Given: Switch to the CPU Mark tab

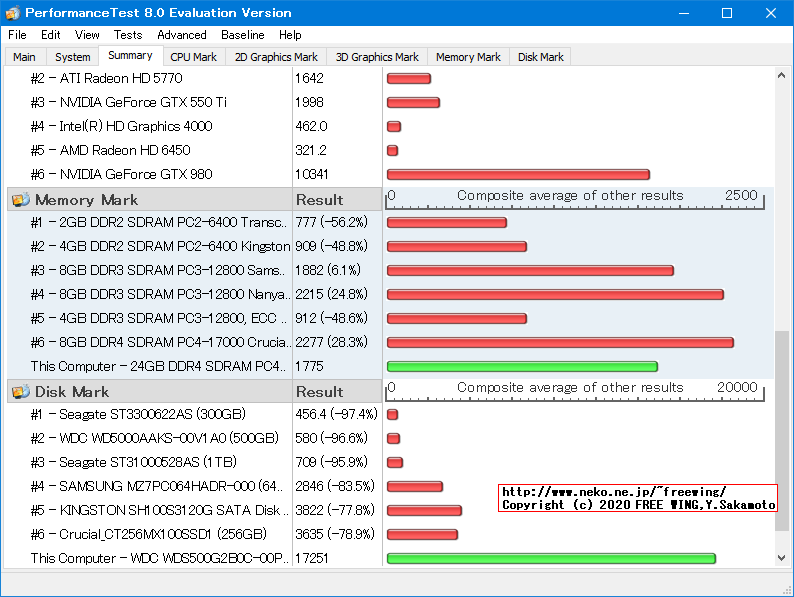Looking at the screenshot, I should pos(193,57).
